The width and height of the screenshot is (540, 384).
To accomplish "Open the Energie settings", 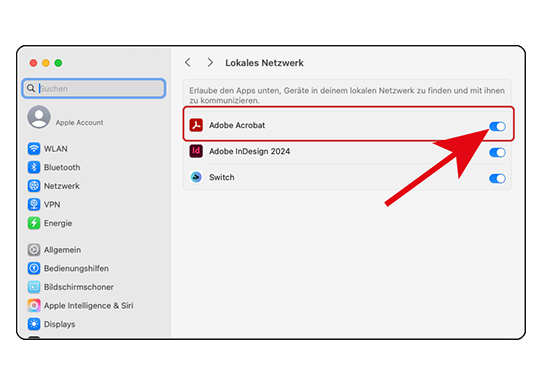I will click(58, 223).
